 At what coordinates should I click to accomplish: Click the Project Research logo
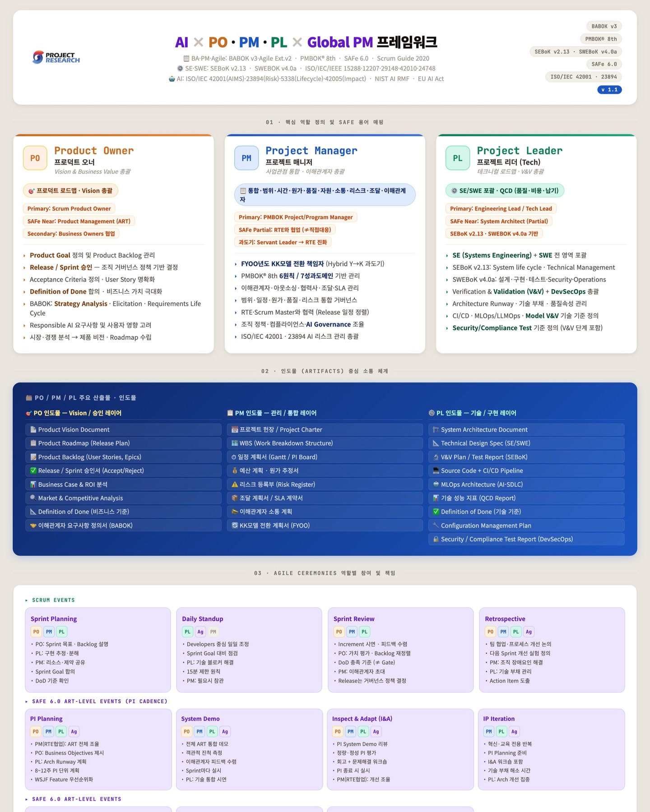[56, 57]
